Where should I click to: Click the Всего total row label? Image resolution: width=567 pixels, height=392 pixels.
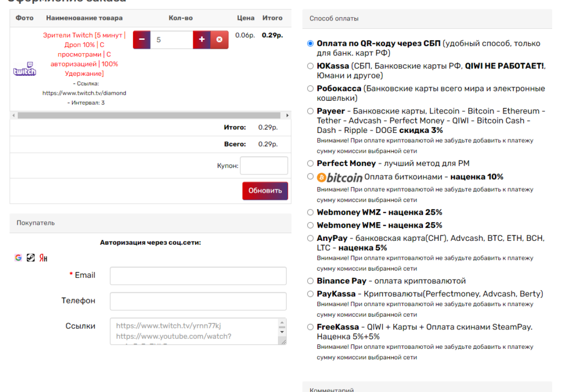pos(235,144)
